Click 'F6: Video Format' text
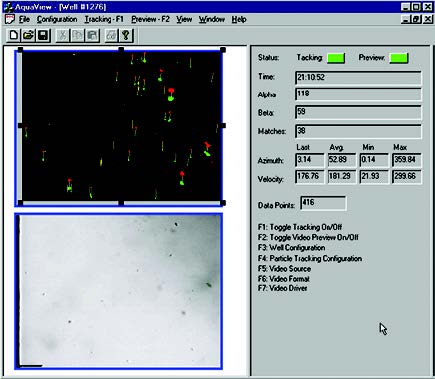Image resolution: width=435 pixels, height=379 pixels. pos(284,279)
